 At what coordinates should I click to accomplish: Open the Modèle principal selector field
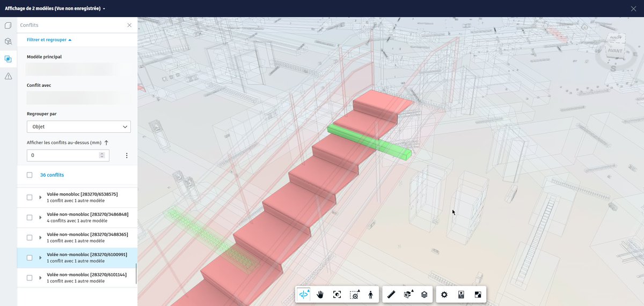[79, 69]
